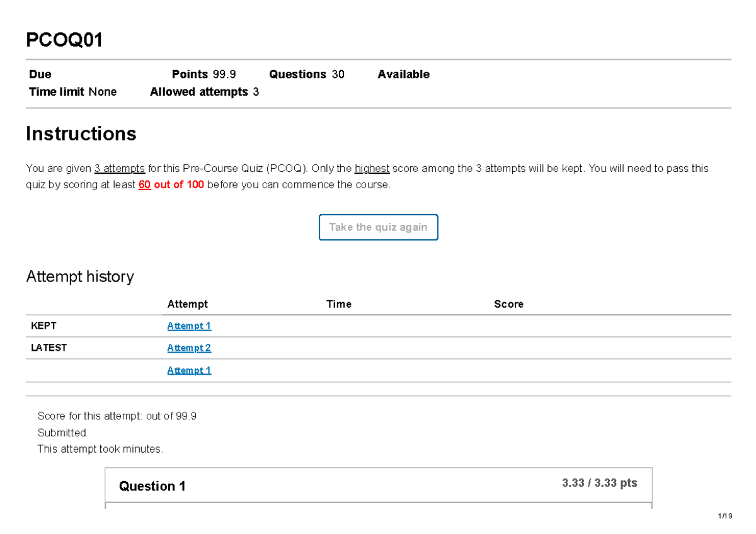Viewport: 756px width, 534px height.
Task: Click the Take the quiz again button
Action: click(x=378, y=227)
